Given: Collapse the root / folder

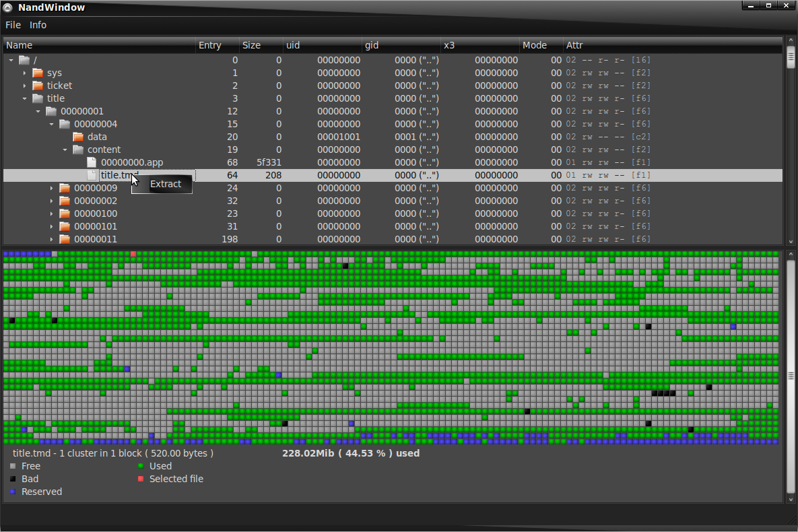Looking at the screenshot, I should (11, 60).
